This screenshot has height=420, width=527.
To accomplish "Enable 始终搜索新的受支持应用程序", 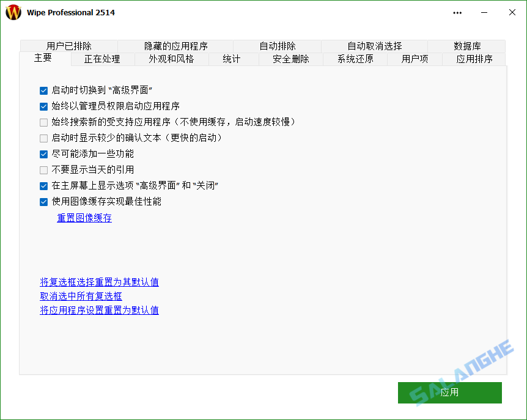I will pos(43,122).
